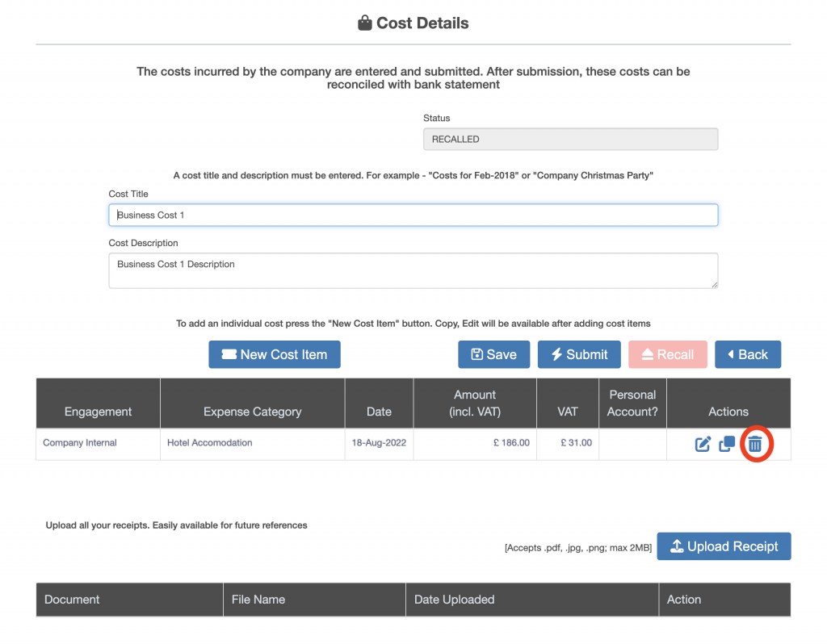Grab the Cost Description resize handle
This screenshot has height=644, width=827.
[x=714, y=284]
